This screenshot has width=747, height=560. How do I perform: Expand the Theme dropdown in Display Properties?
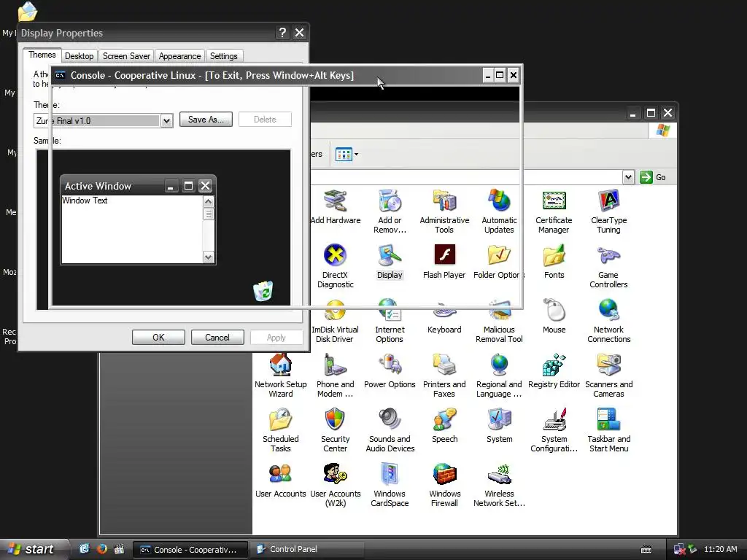[x=166, y=121]
